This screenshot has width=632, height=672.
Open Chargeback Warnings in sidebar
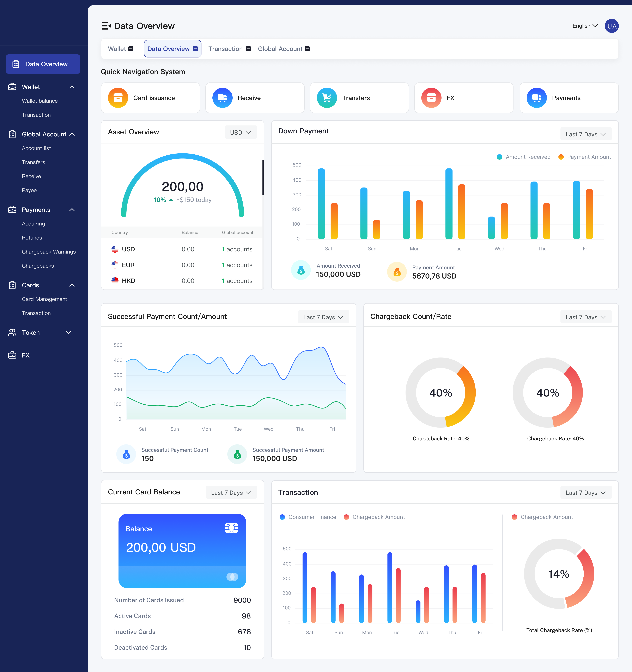click(49, 251)
